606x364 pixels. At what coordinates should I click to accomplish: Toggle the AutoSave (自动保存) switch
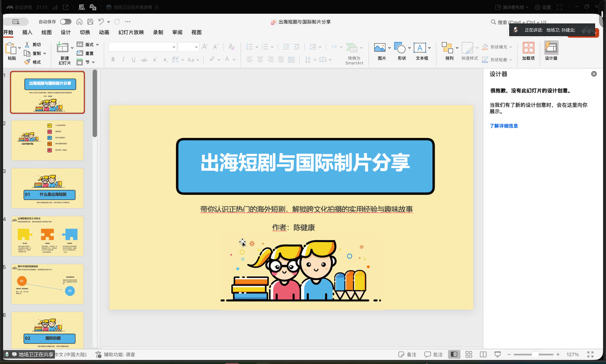(66, 22)
